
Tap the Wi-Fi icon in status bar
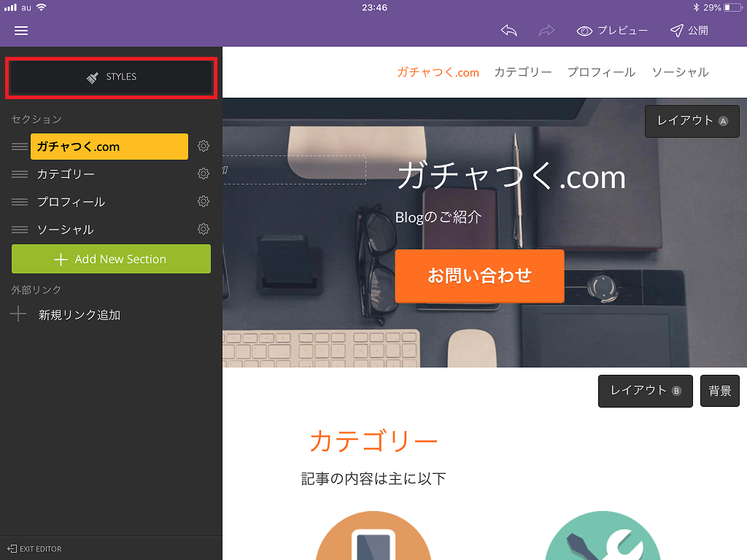[42, 7]
